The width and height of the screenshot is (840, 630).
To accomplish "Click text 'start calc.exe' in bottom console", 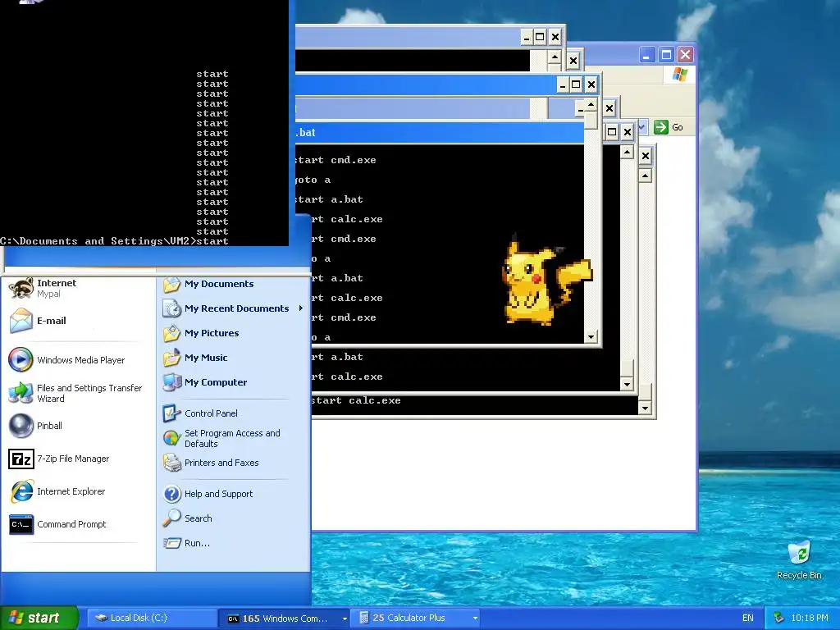I will [x=356, y=400].
